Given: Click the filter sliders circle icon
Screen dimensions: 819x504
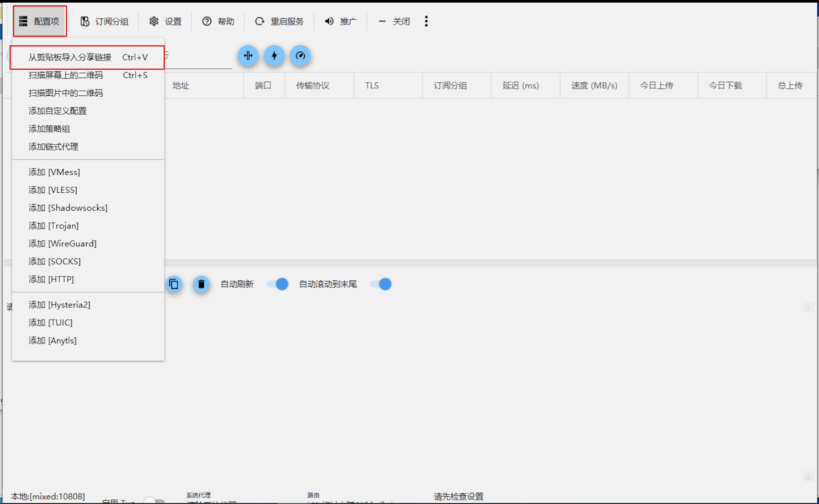Looking at the screenshot, I should pyautogui.click(x=248, y=56).
